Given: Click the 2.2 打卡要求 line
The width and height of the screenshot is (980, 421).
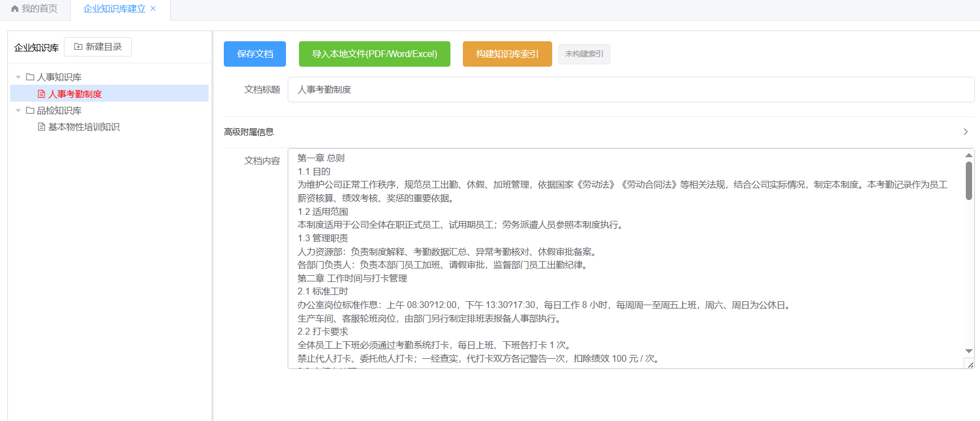Looking at the screenshot, I should pyautogui.click(x=323, y=332).
